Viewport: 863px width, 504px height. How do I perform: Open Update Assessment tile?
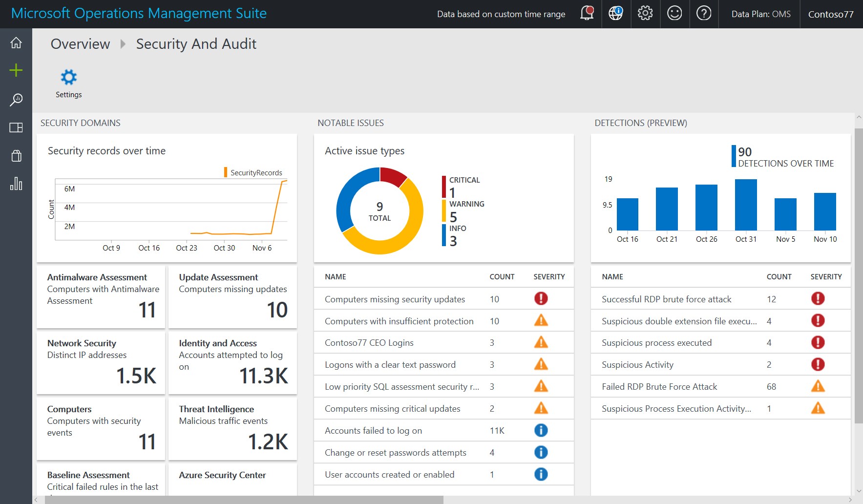tap(232, 297)
